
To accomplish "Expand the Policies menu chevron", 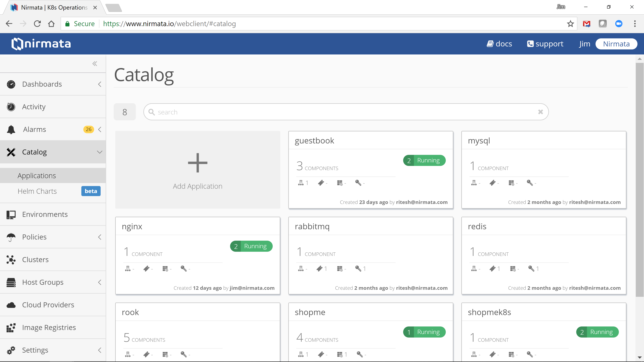I will [x=100, y=237].
